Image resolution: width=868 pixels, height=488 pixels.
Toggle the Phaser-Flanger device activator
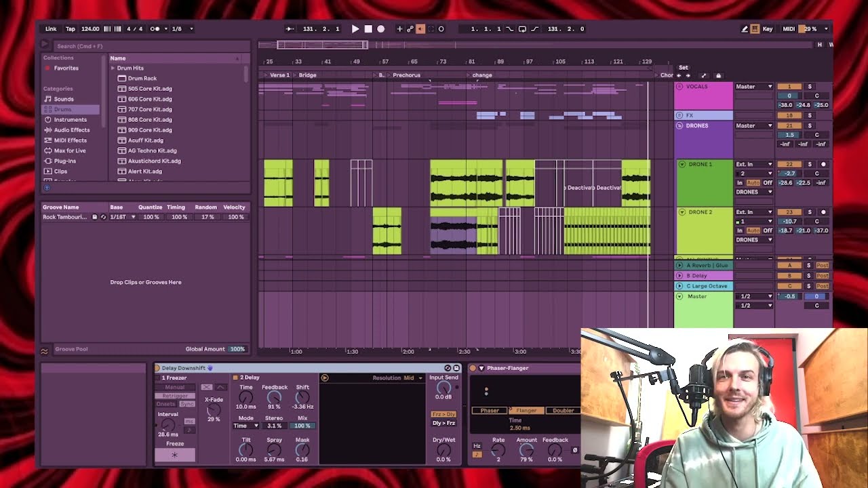coord(473,368)
